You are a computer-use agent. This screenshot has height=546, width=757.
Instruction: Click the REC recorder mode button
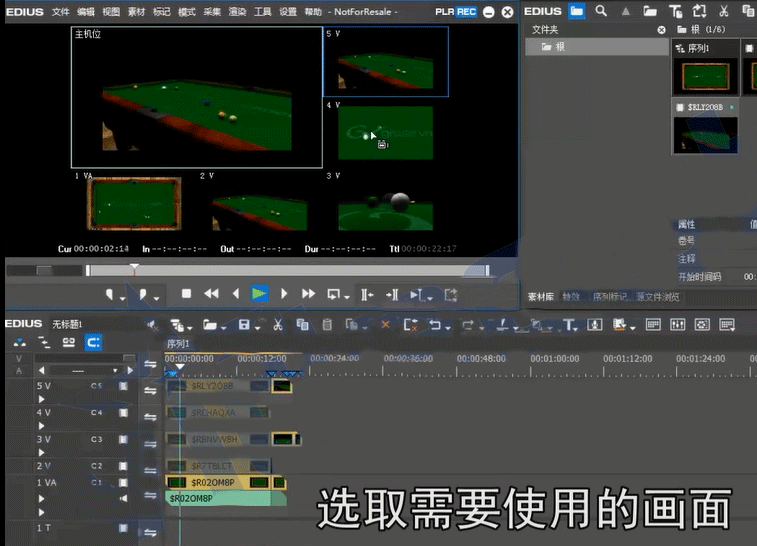coord(466,12)
